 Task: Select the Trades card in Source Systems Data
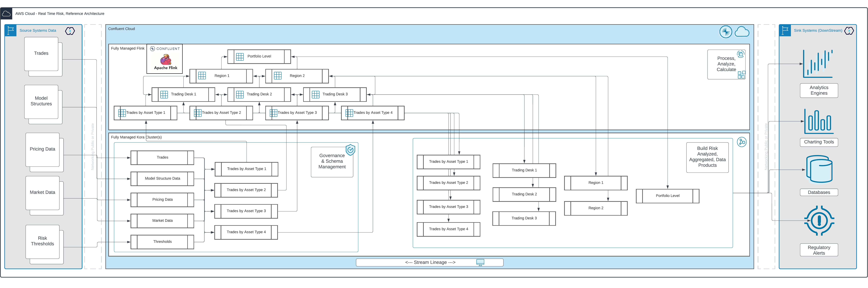[x=41, y=54]
